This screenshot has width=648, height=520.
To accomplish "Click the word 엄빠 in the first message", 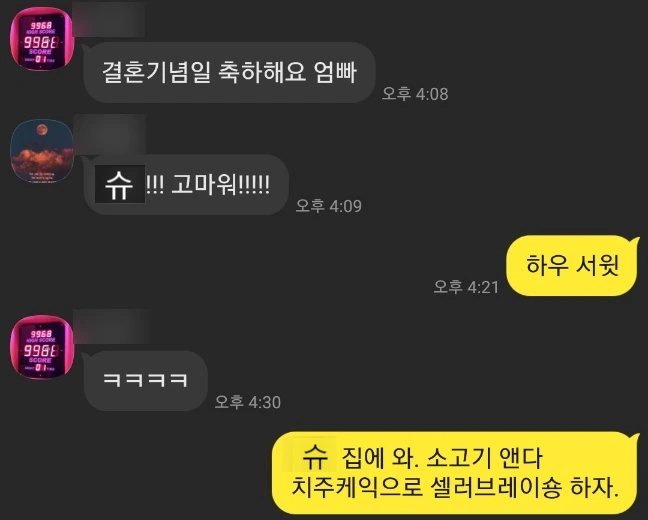I will [x=335, y=72].
